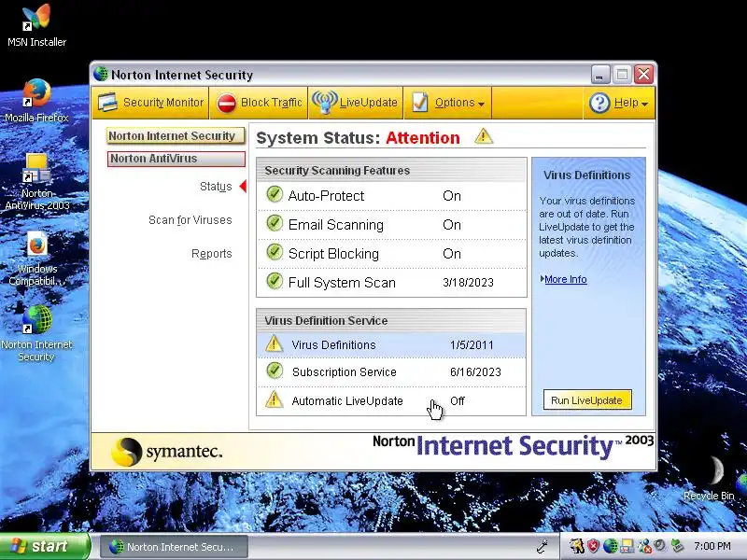Click the Security Monitor computer icon
Viewport: 747px width, 560px height.
pyautogui.click(x=107, y=103)
